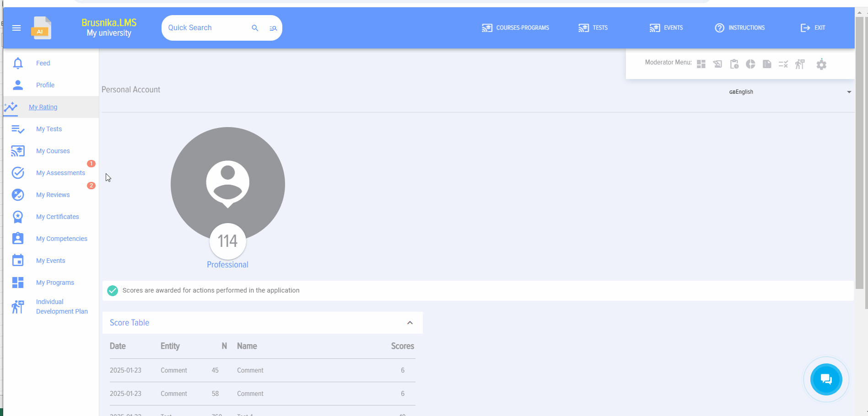The height and width of the screenshot is (416, 868).
Task: Click moderator cast presentation icon
Action: 717,64
